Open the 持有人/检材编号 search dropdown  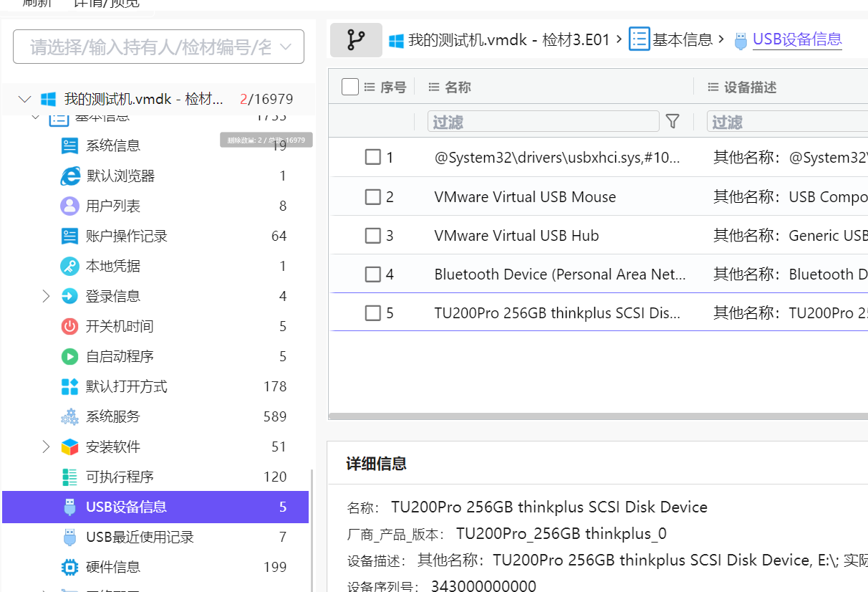158,47
